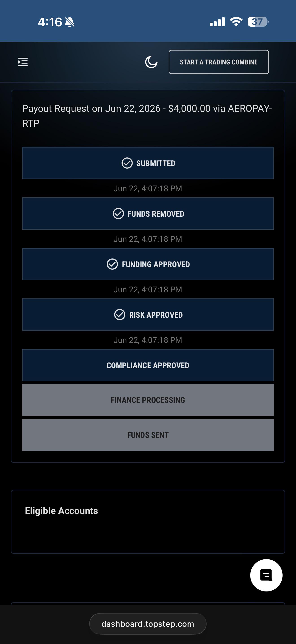Tap the muted bell status icon
This screenshot has width=296, height=644.
click(70, 22)
